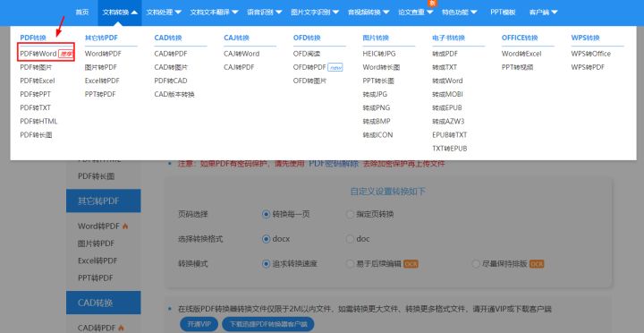Open Excel转PDF in the left sidebar
Screen dimensions: 644x333
(97, 260)
